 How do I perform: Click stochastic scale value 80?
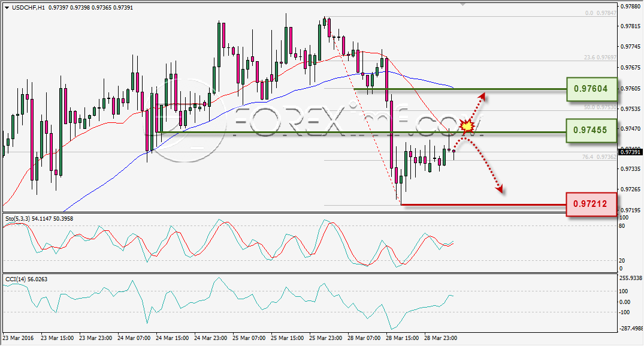click(x=622, y=226)
